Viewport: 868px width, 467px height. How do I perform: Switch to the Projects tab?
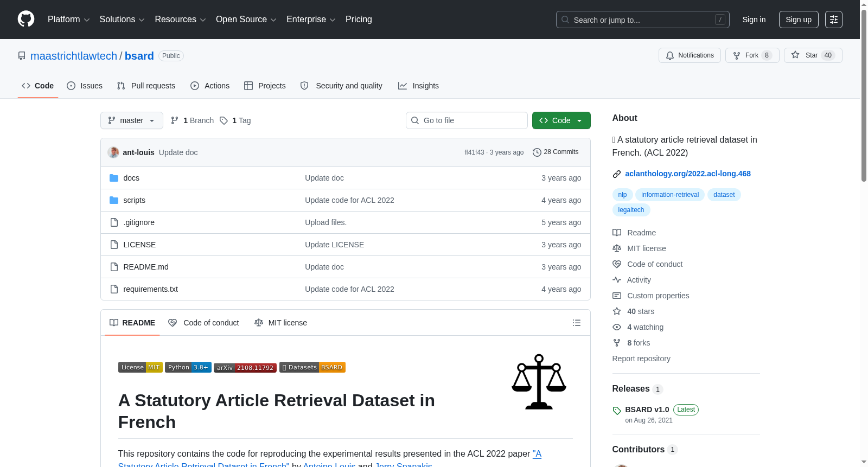pos(265,86)
